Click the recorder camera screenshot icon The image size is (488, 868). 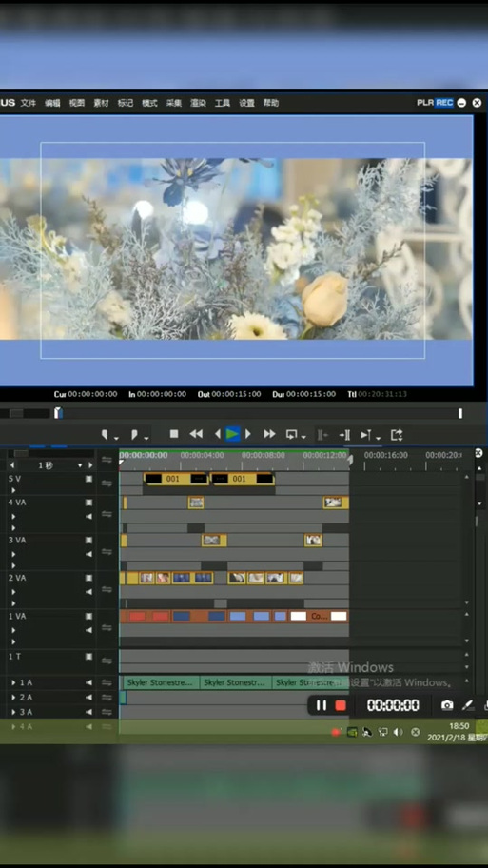click(447, 705)
